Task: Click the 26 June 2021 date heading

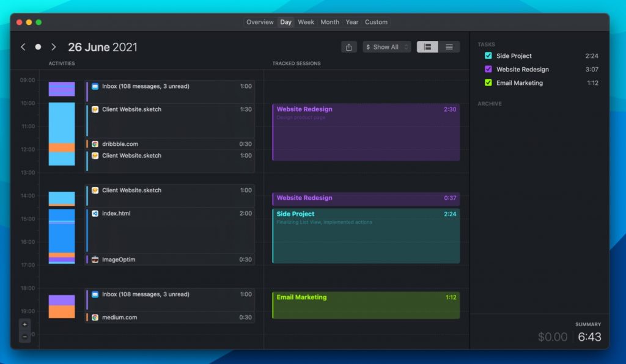Action: tap(103, 47)
